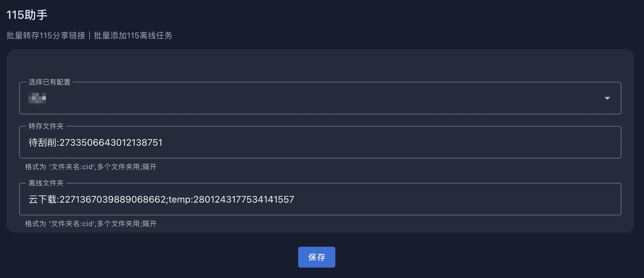The height and width of the screenshot is (278, 644).
Task: Click empty card area above 选择已有配置
Action: pos(320,64)
